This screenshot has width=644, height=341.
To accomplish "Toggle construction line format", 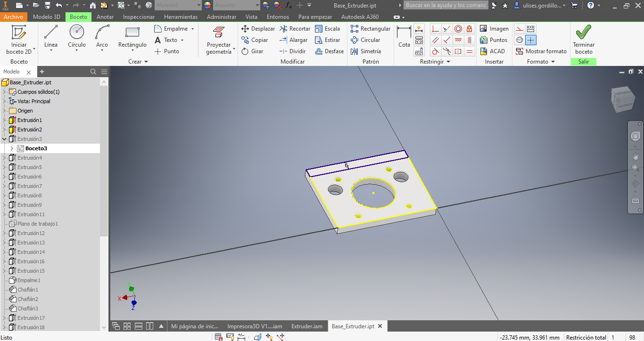I will tap(520, 29).
